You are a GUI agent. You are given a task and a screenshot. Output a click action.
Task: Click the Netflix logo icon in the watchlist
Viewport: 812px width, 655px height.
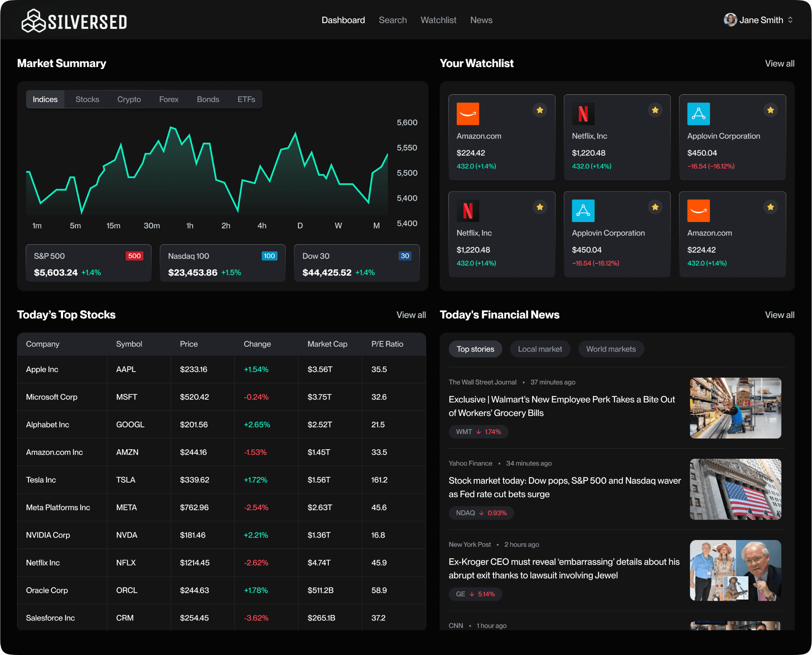tap(583, 114)
